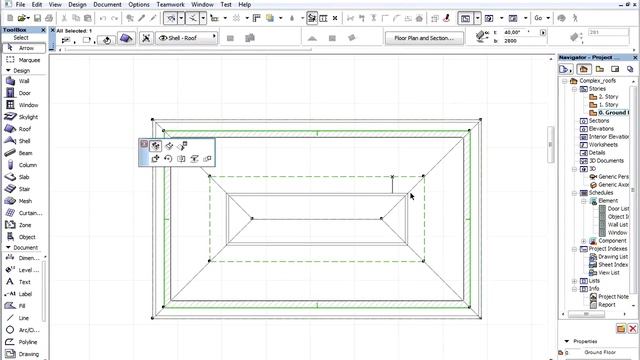
Task: Expand the Component tree node
Action: (x=584, y=241)
